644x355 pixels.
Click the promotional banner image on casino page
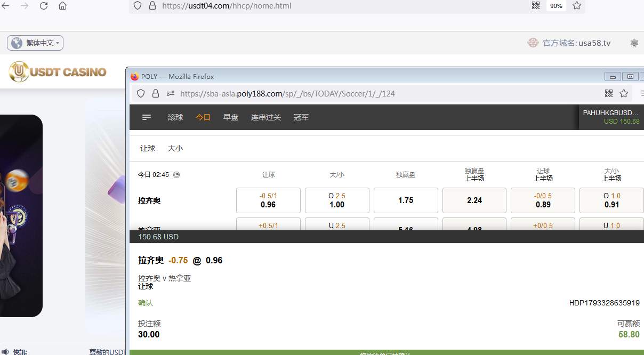[x=21, y=216]
